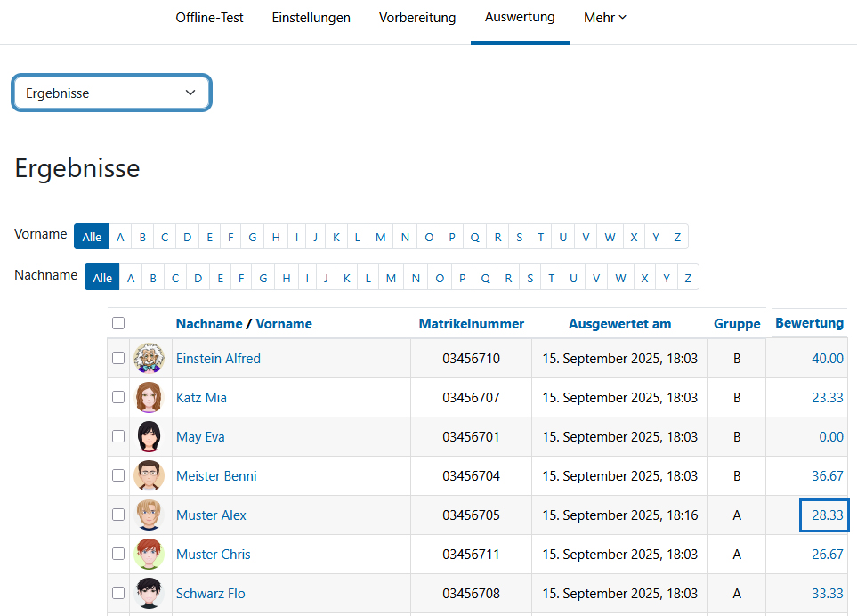Screen dimensions: 857x616
Task: Open Schwarz Flo's profile link
Action: click(x=210, y=594)
